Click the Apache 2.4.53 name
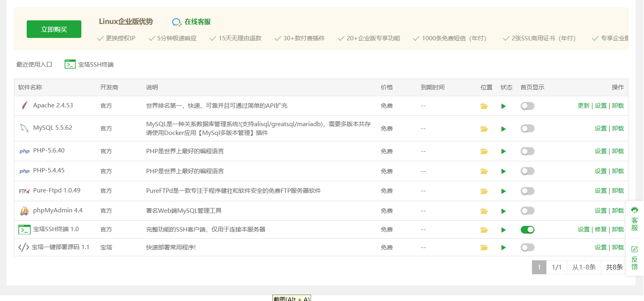The width and height of the screenshot is (644, 301). tap(53, 105)
